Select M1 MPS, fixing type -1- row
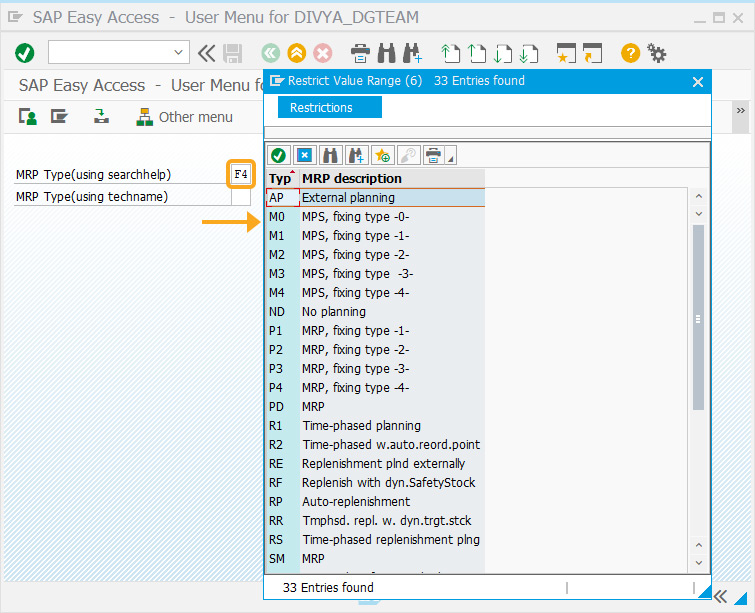 (376, 235)
